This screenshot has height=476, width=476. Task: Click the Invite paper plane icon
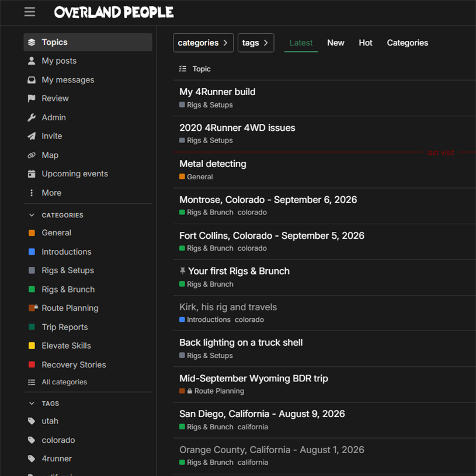click(32, 136)
